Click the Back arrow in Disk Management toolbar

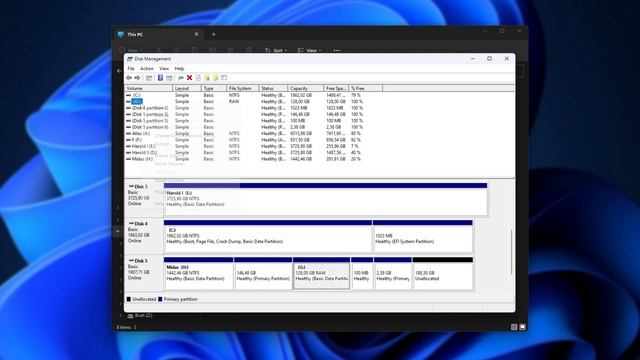coord(129,78)
